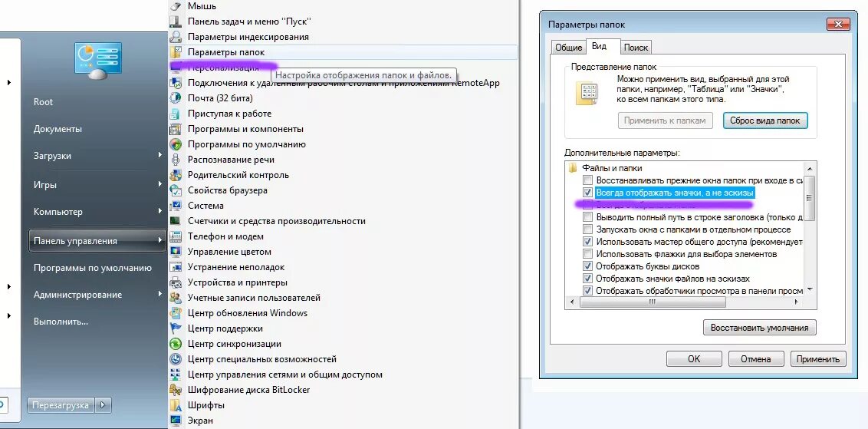Confirm with the OK button
The height and width of the screenshot is (429, 868).
click(694, 358)
